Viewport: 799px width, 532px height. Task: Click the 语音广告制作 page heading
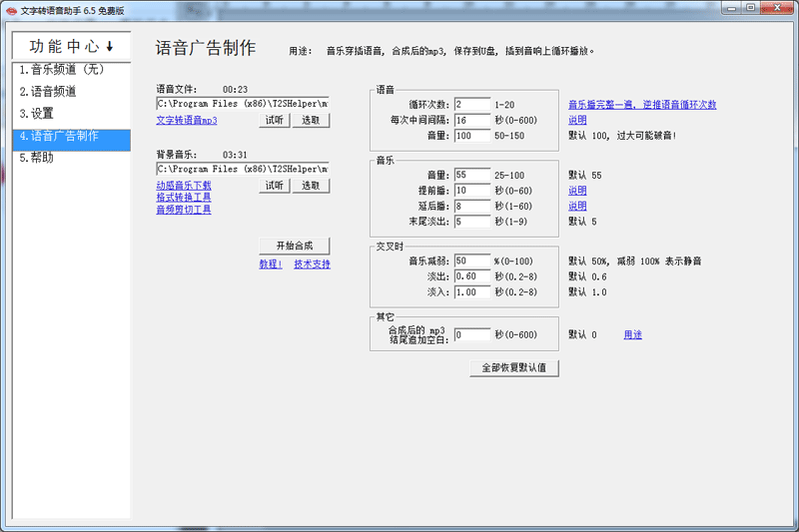pyautogui.click(x=206, y=48)
